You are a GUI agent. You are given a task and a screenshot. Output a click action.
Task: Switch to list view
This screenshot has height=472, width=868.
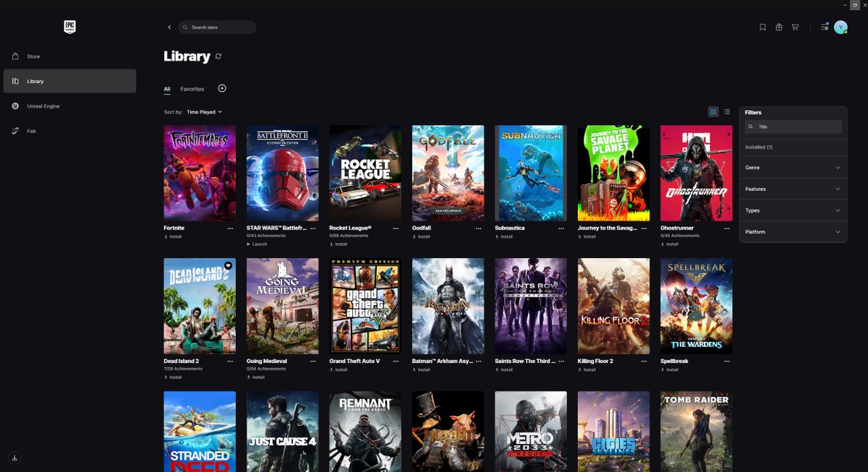727,112
